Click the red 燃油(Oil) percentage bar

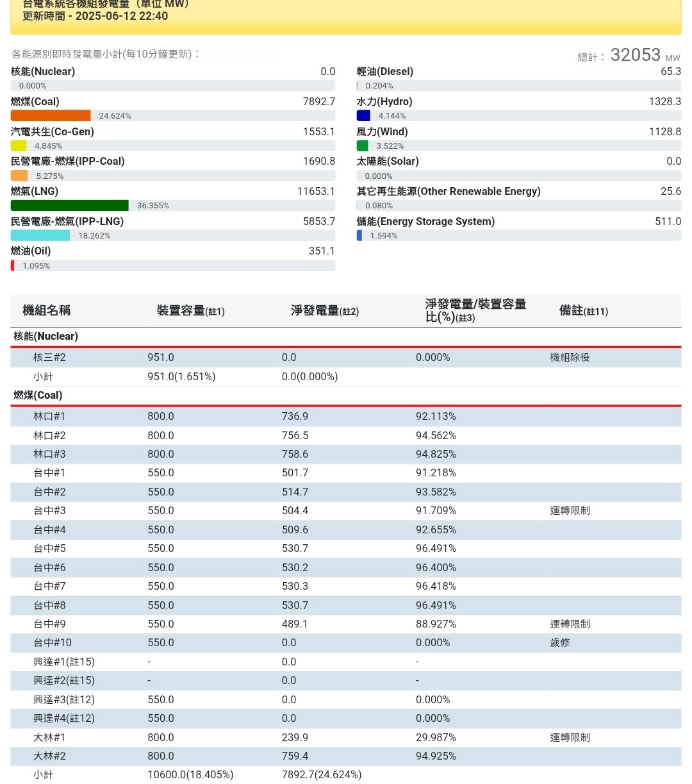point(12,265)
